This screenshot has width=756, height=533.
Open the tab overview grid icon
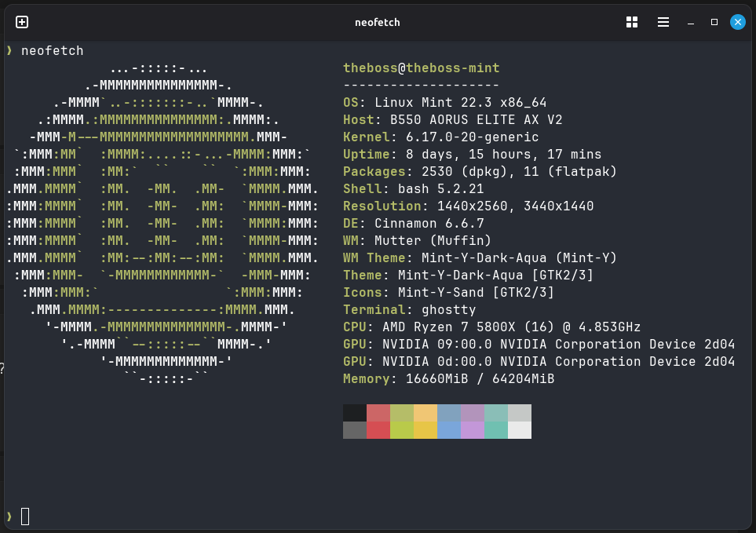click(632, 22)
